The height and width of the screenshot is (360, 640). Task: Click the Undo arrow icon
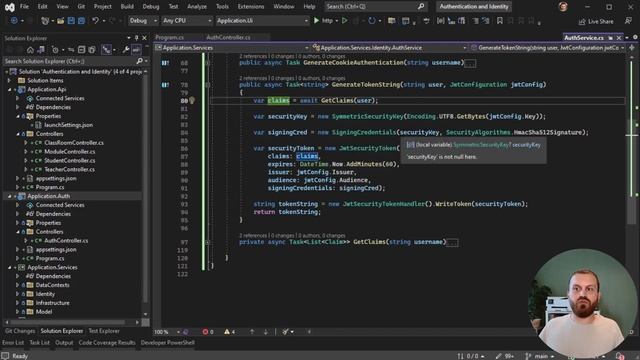[x=95, y=20]
